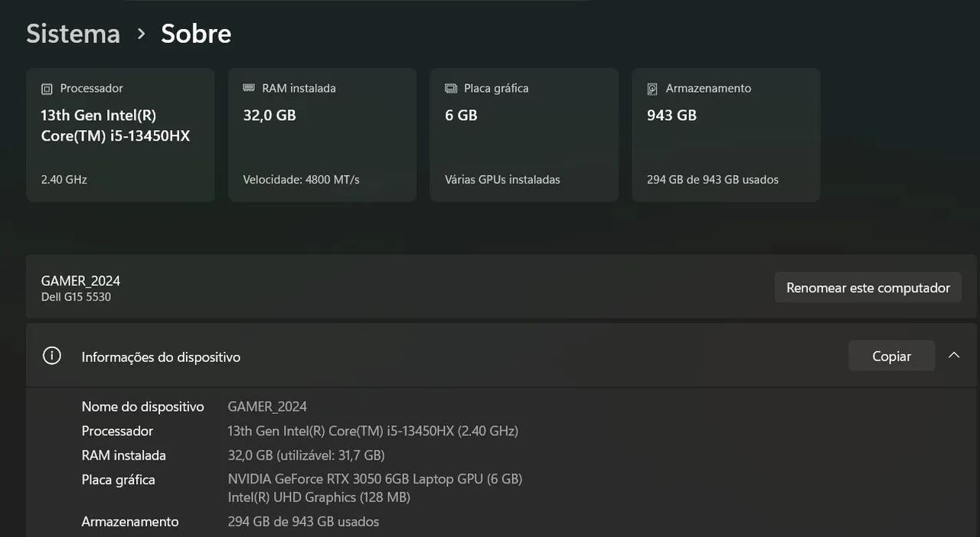
Task: Click the RAM instalada memory icon
Action: click(249, 88)
